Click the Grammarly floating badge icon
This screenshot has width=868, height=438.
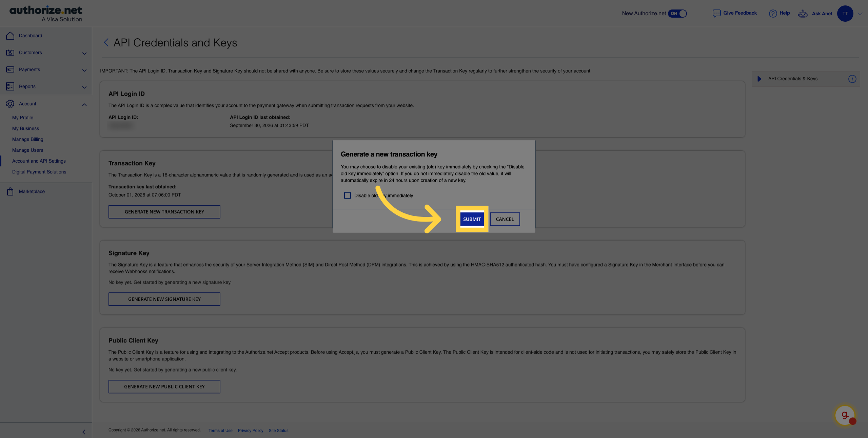coord(845,415)
